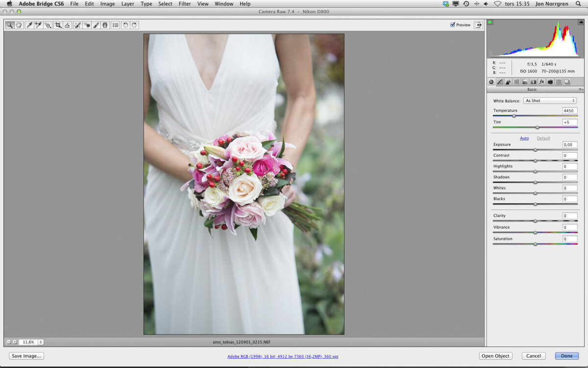588x368 pixels.
Task: Open the zoom level dropdown
Action: (x=41, y=342)
